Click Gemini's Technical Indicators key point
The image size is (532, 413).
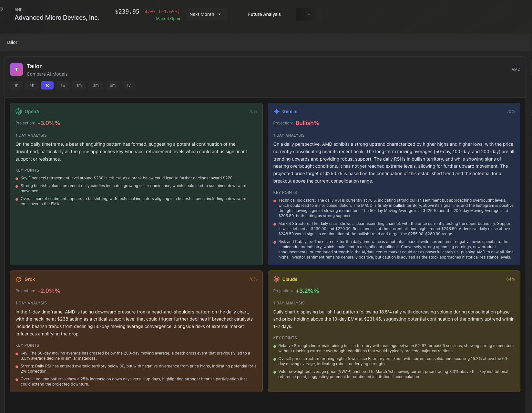(396, 208)
